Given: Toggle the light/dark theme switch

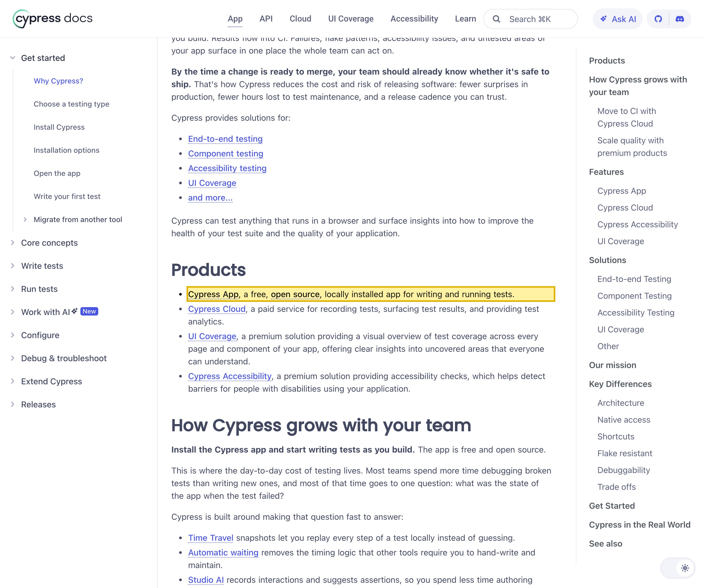Looking at the screenshot, I should [677, 568].
